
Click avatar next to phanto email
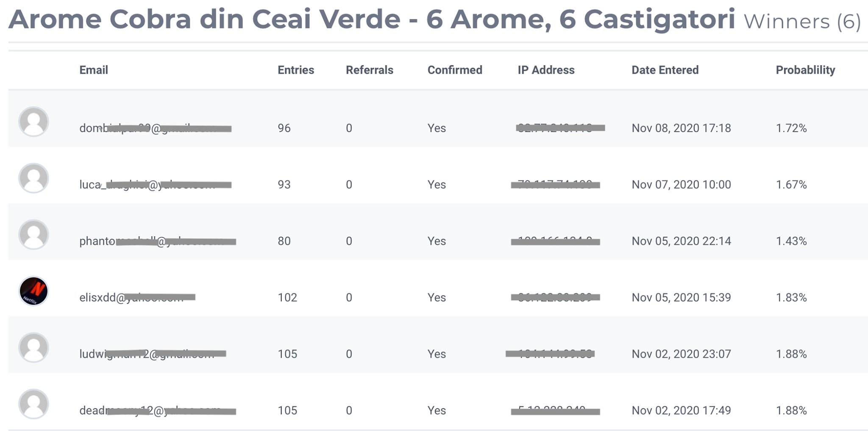pos(34,235)
